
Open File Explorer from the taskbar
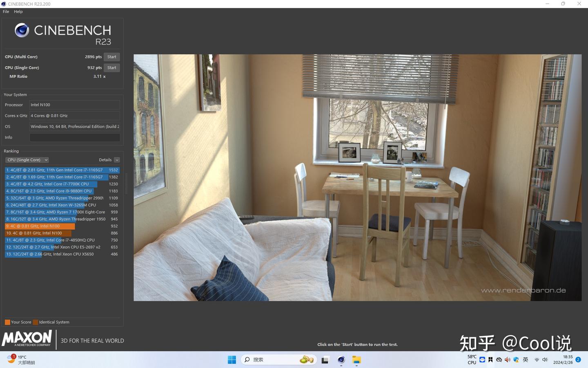(357, 360)
